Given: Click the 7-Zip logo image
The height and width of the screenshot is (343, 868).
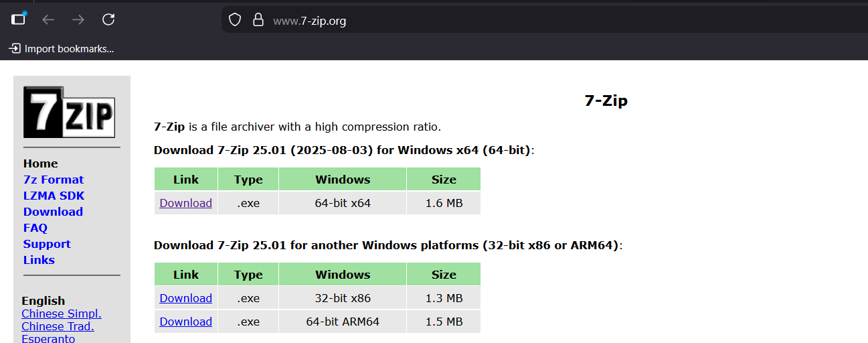Looking at the screenshot, I should (x=70, y=112).
